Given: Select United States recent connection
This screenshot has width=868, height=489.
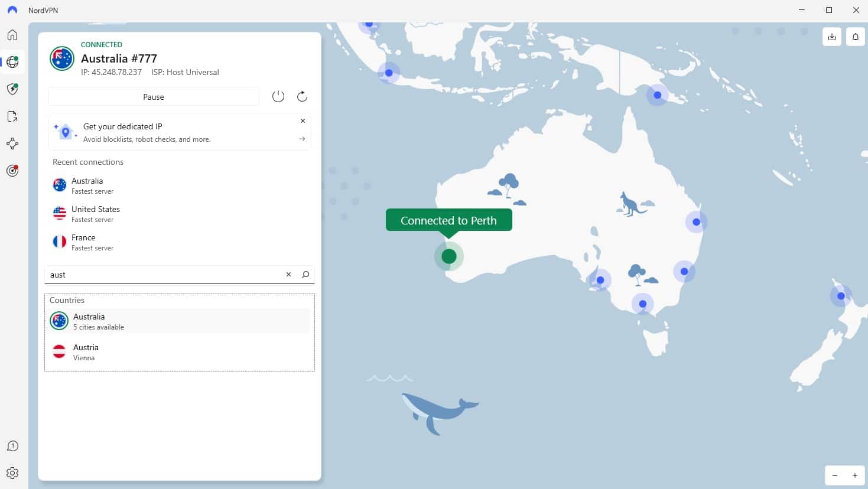Looking at the screenshot, I should click(x=180, y=214).
